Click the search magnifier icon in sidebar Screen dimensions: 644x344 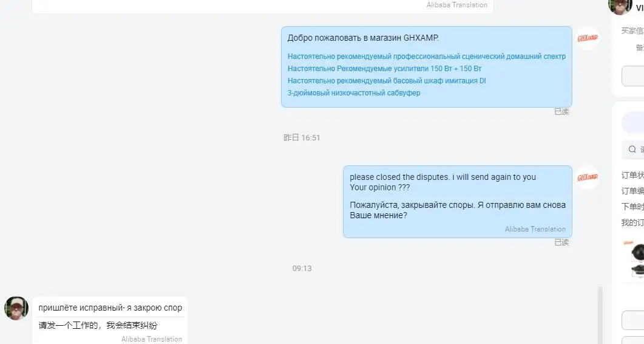point(632,149)
